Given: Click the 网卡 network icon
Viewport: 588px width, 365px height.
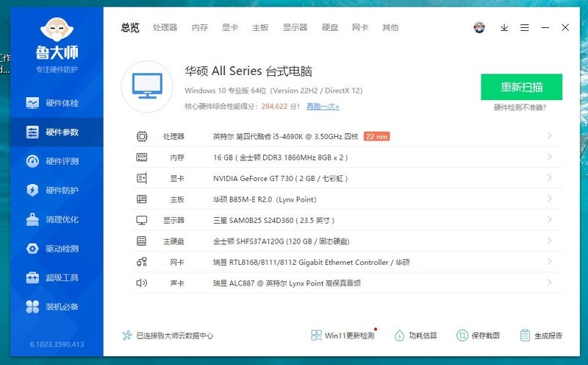Looking at the screenshot, I should pyautogui.click(x=142, y=262).
